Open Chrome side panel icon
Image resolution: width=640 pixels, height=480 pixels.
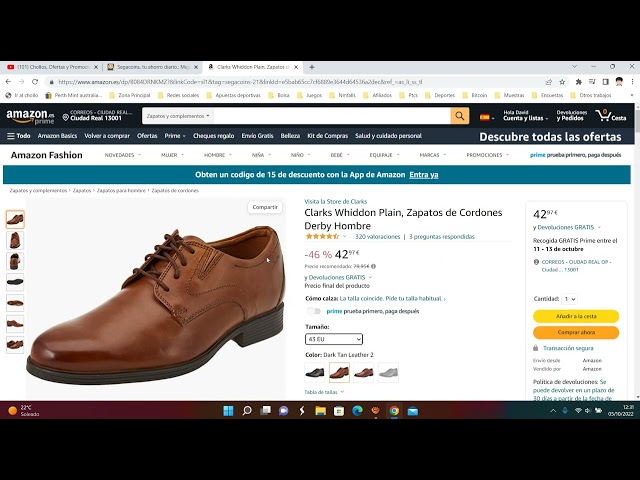606,82
